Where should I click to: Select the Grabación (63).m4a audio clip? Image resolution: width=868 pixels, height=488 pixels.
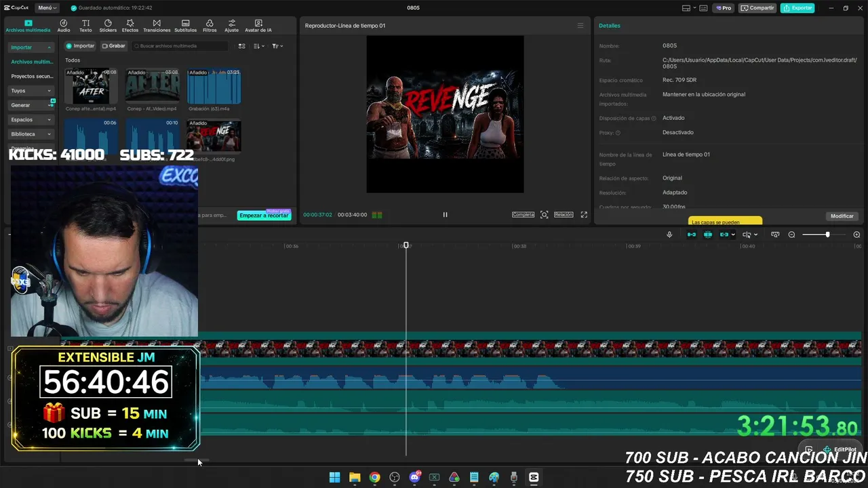pyautogui.click(x=214, y=85)
